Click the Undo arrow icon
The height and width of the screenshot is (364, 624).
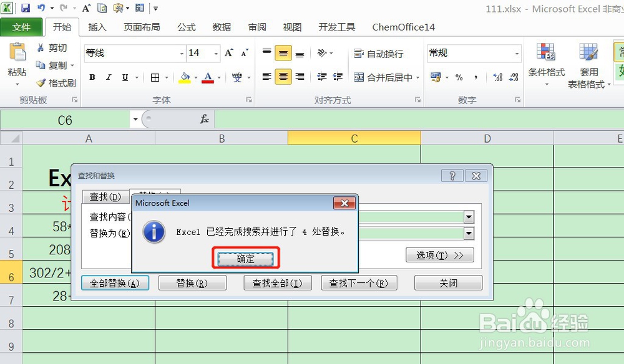pyautogui.click(x=41, y=8)
